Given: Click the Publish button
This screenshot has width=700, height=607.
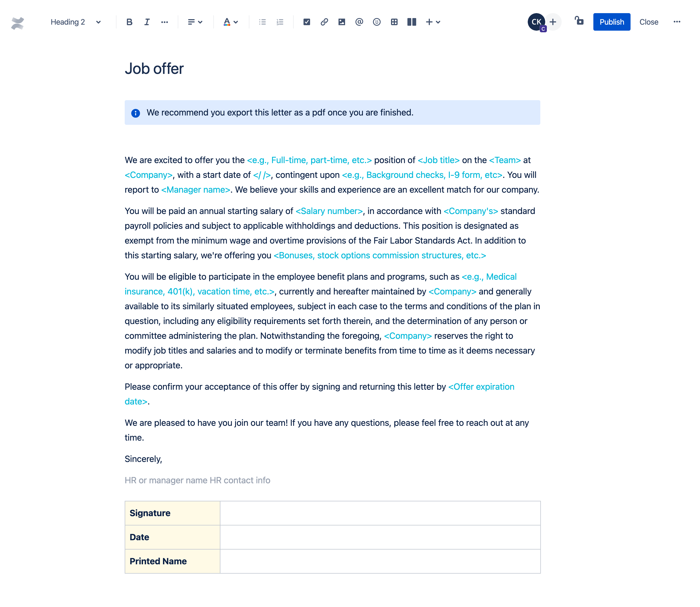Looking at the screenshot, I should pyautogui.click(x=611, y=22).
